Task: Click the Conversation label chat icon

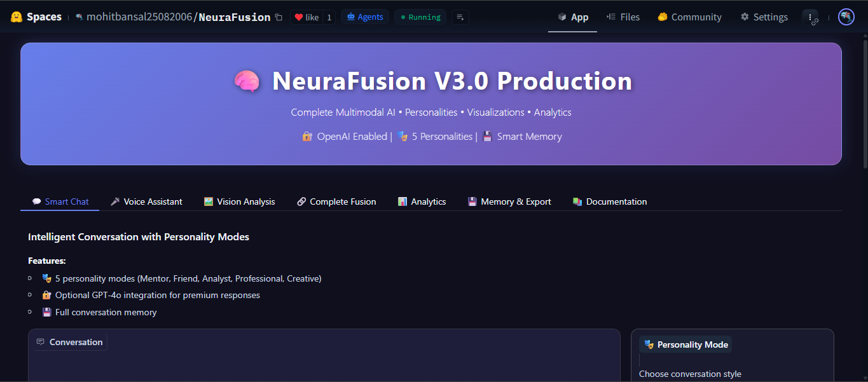Action: [41, 342]
